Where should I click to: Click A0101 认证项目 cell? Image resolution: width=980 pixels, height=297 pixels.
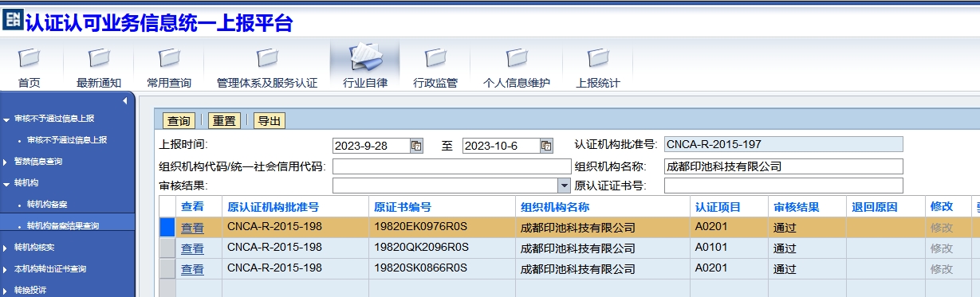pos(728,248)
